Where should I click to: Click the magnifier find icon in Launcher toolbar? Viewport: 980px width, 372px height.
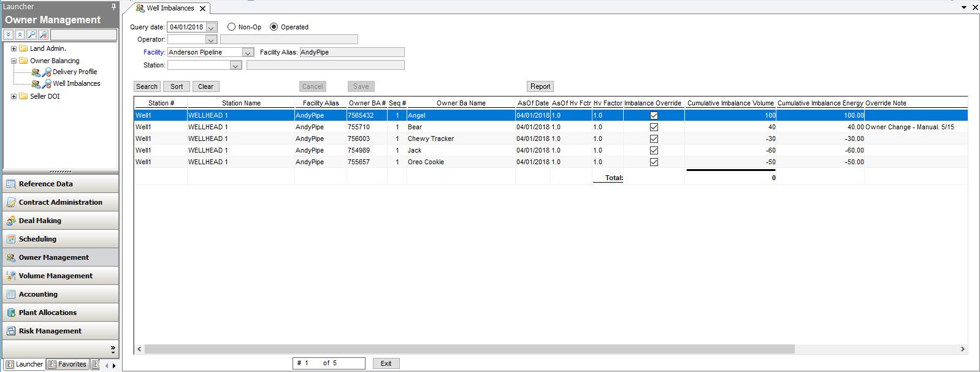click(31, 35)
